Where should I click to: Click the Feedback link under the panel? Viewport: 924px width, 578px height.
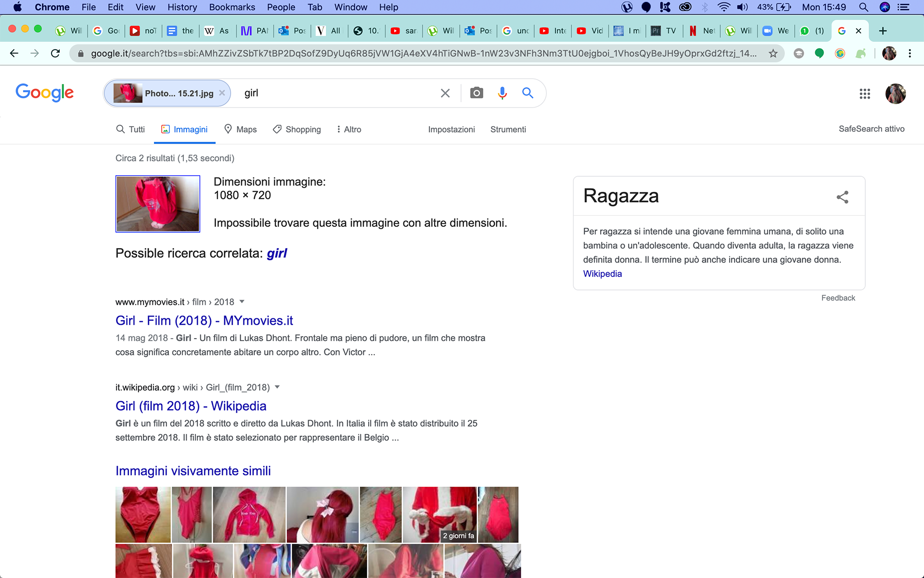pos(838,298)
